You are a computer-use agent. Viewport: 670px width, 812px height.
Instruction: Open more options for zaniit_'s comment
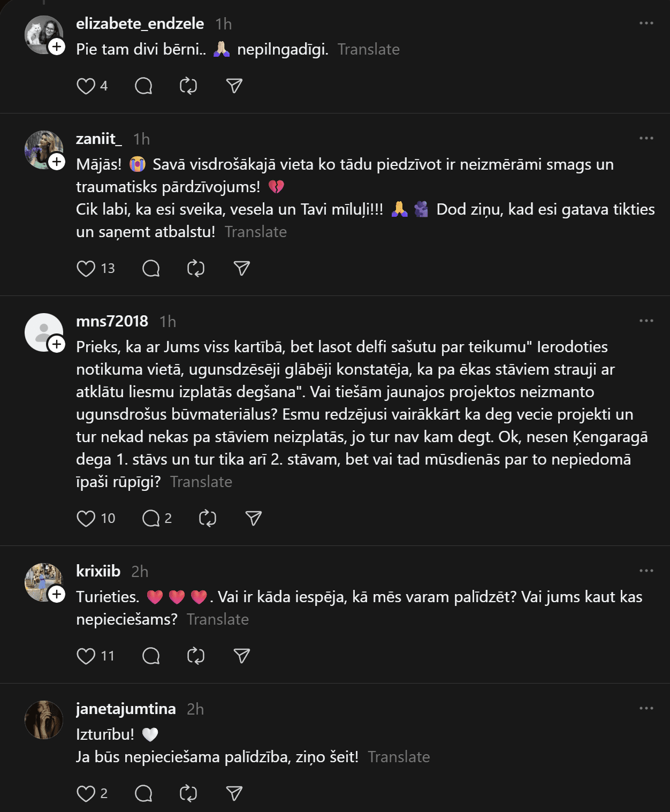pos(646,138)
